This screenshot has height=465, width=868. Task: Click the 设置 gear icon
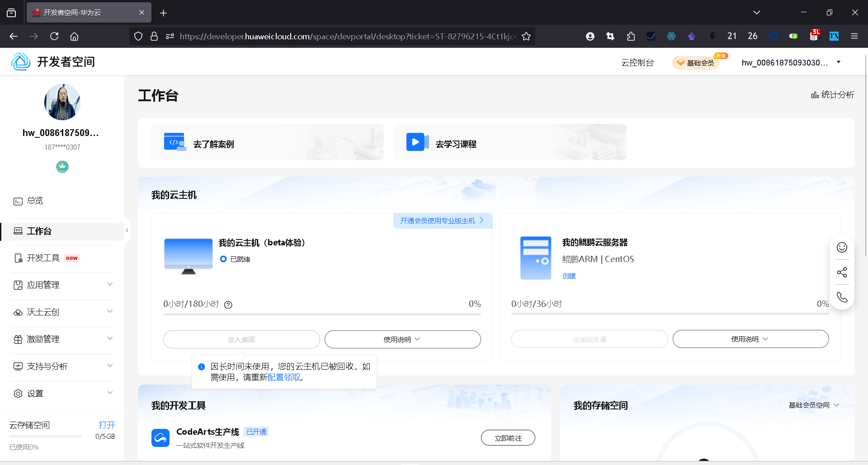(x=18, y=393)
